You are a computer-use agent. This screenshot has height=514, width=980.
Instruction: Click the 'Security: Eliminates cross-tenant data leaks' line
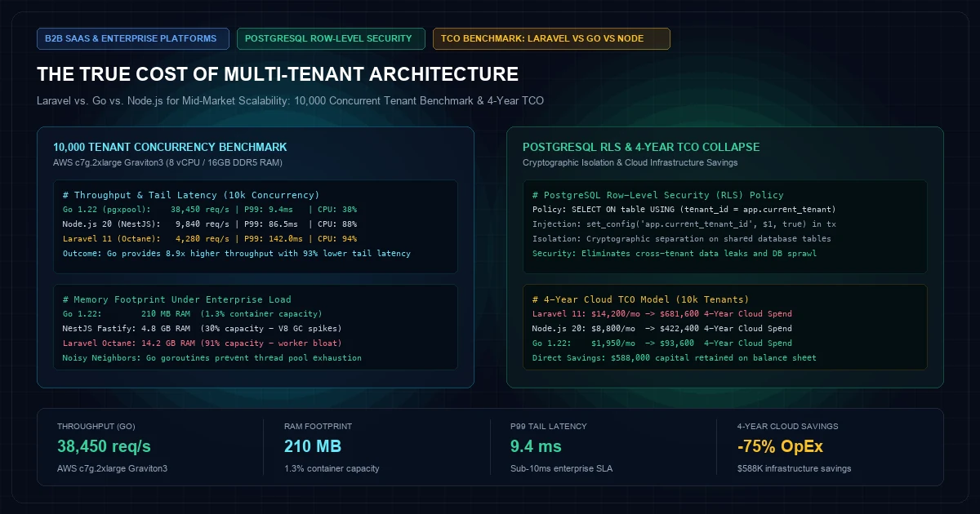[x=674, y=254]
